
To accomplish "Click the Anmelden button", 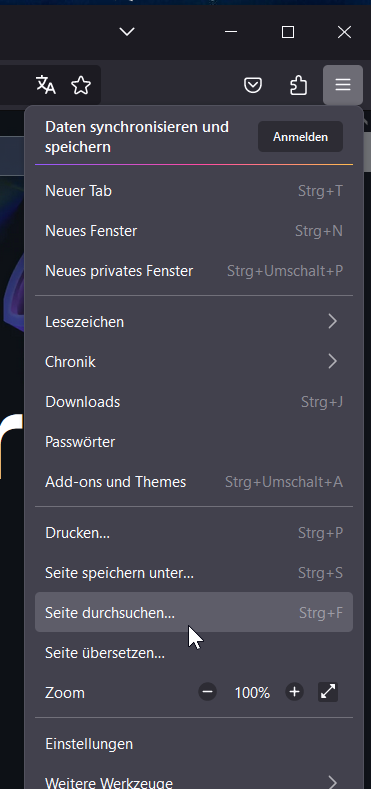I will coord(301,136).
